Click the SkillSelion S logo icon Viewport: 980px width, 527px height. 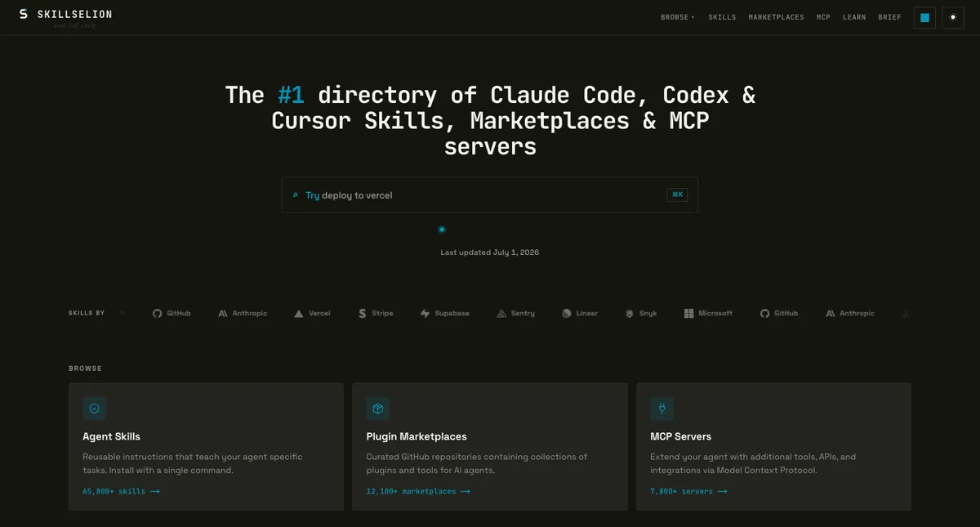24,14
